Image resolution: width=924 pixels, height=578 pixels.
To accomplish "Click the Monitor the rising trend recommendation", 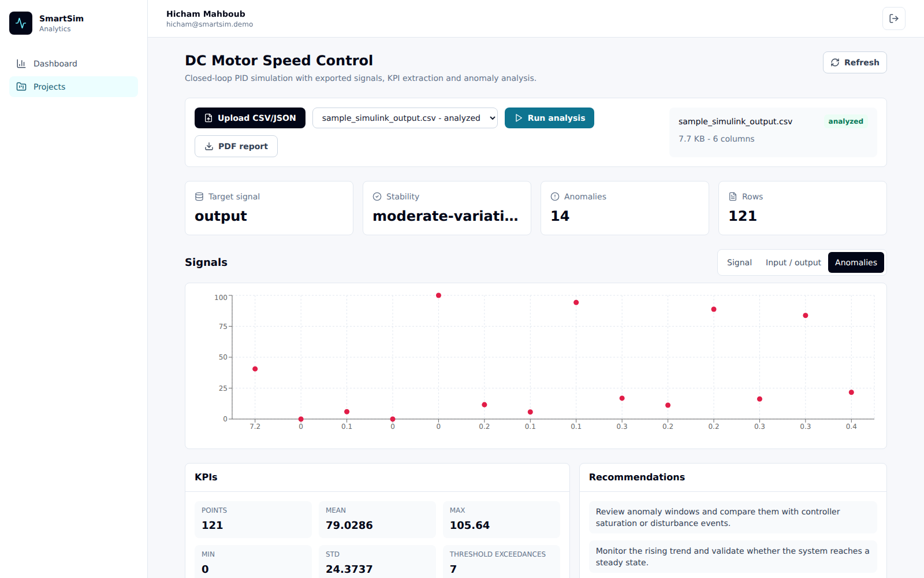I will point(733,557).
